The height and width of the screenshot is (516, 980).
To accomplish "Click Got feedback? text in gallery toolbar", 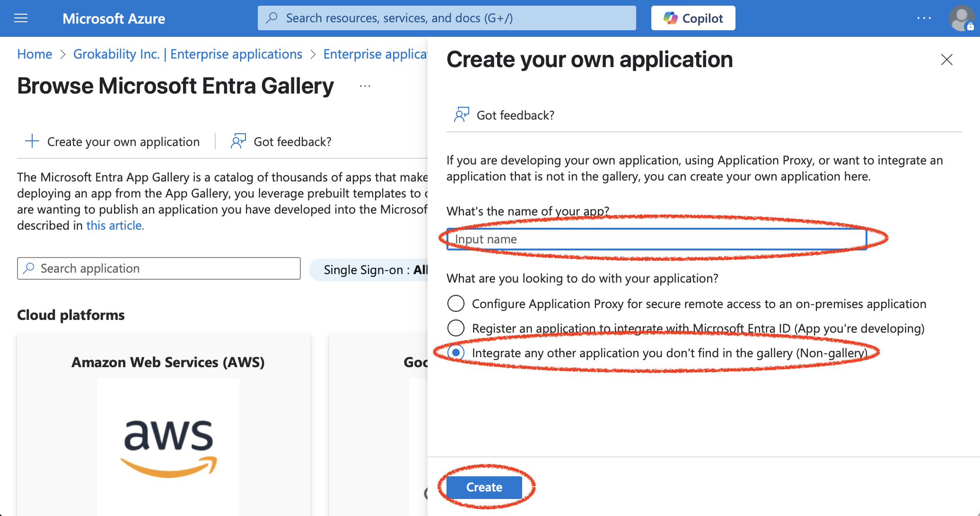I will (292, 142).
